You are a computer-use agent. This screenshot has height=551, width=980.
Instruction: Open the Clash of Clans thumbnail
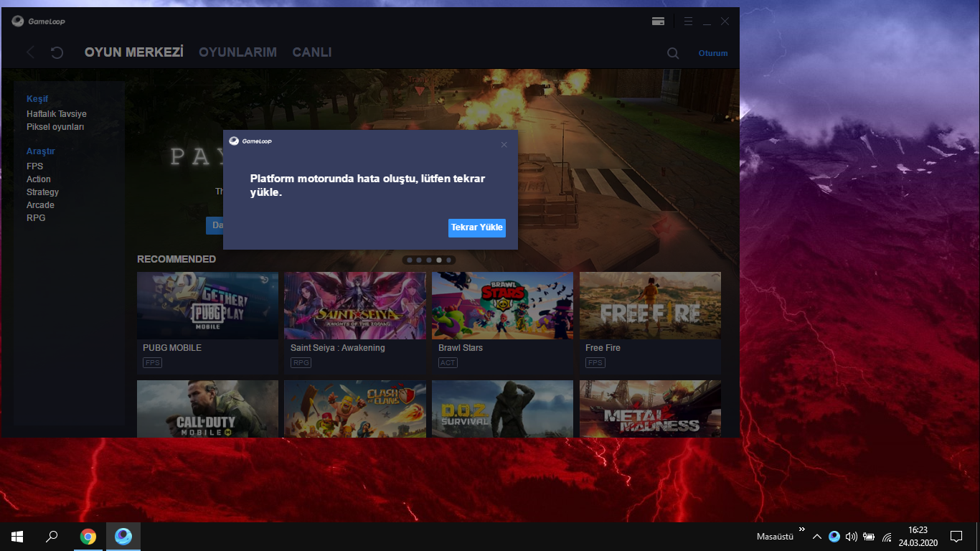pos(355,409)
